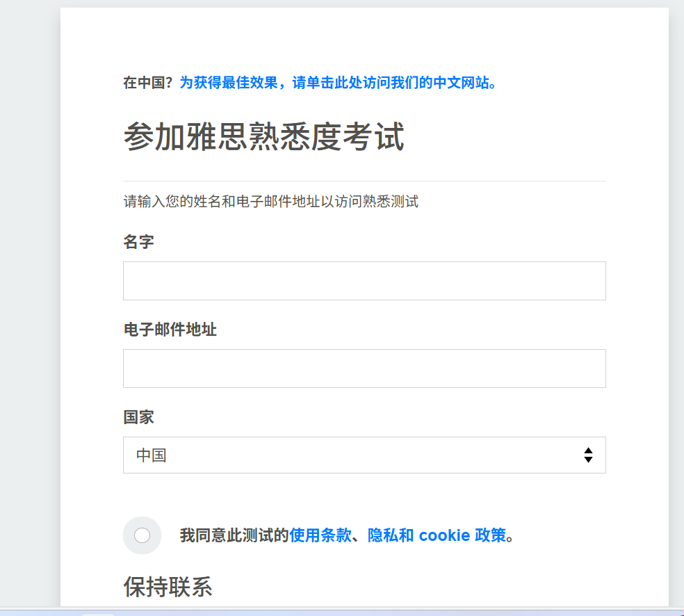Open the 隐私和 cookie 政策 link

click(437, 535)
